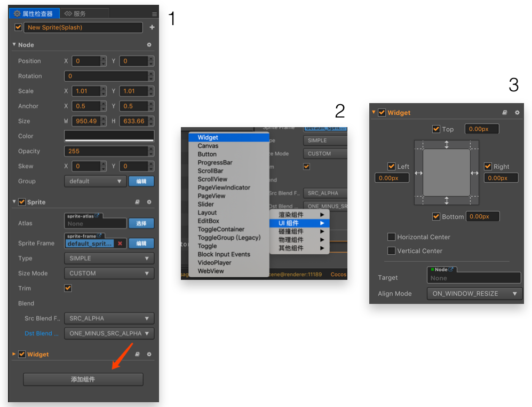The height and width of the screenshot is (407, 532).
Task: Click the left horizontal stretch arrow in Widget diagram
Action: 419,173
